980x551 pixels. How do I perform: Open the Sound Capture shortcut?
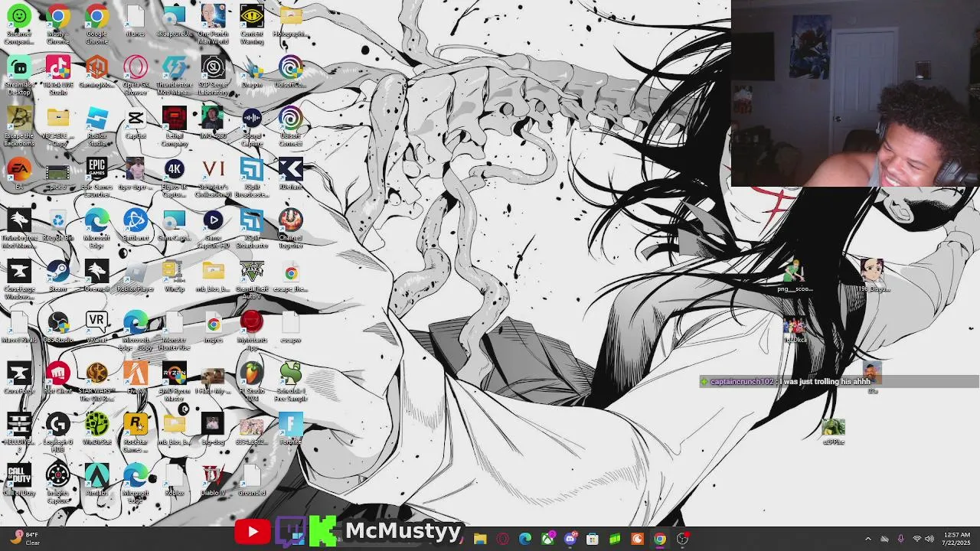click(x=252, y=126)
